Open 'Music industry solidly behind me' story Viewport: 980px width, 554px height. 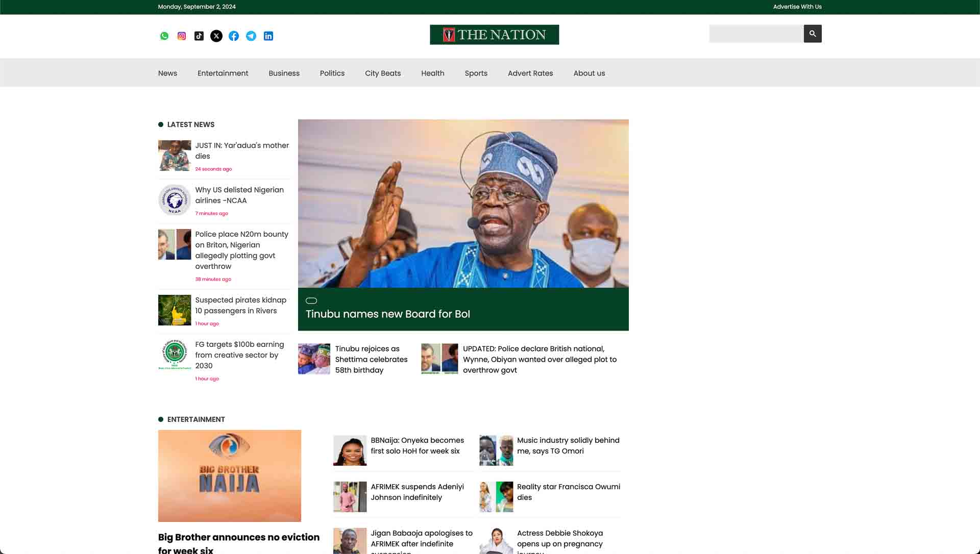point(568,445)
